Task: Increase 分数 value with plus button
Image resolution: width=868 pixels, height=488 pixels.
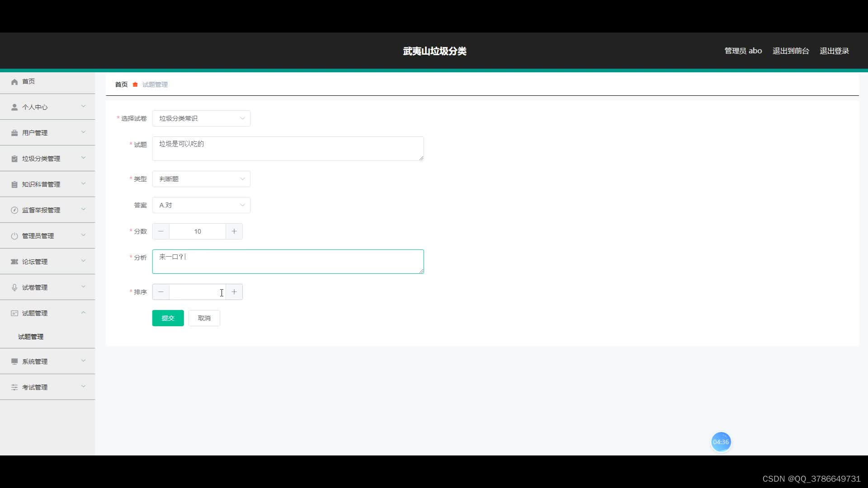Action: [234, 231]
